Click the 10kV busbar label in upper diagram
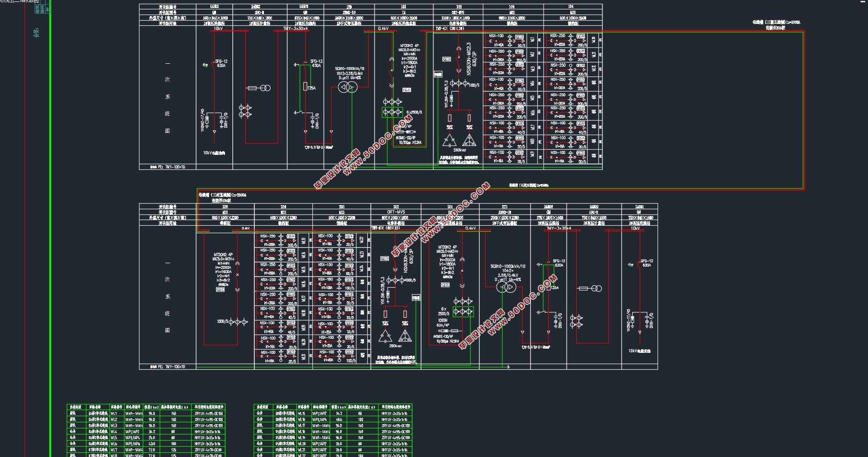The width and height of the screenshot is (868, 457). (x=218, y=29)
